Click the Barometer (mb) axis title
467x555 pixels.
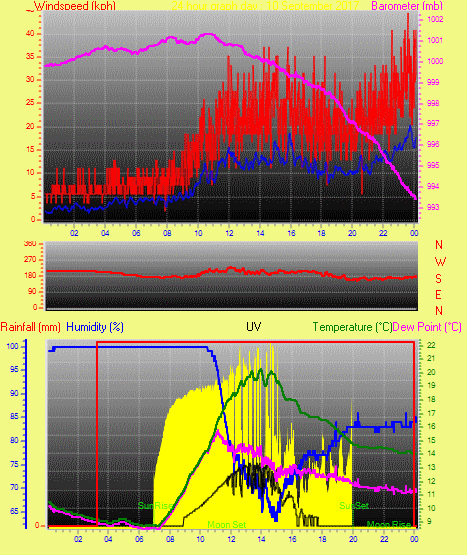coord(407,6)
